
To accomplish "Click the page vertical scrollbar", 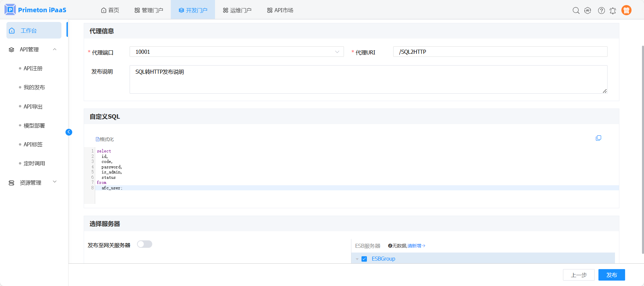I will coord(642,149).
